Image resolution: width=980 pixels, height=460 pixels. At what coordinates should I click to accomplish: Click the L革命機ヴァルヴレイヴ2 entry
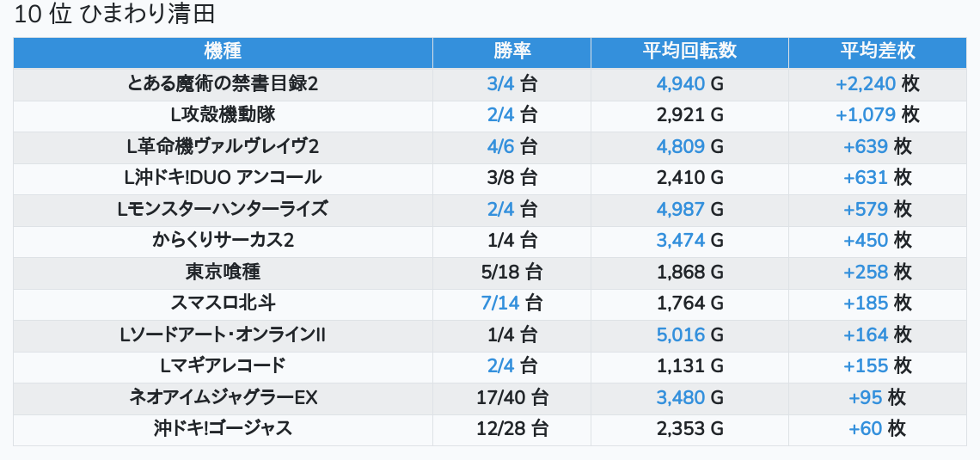click(223, 146)
